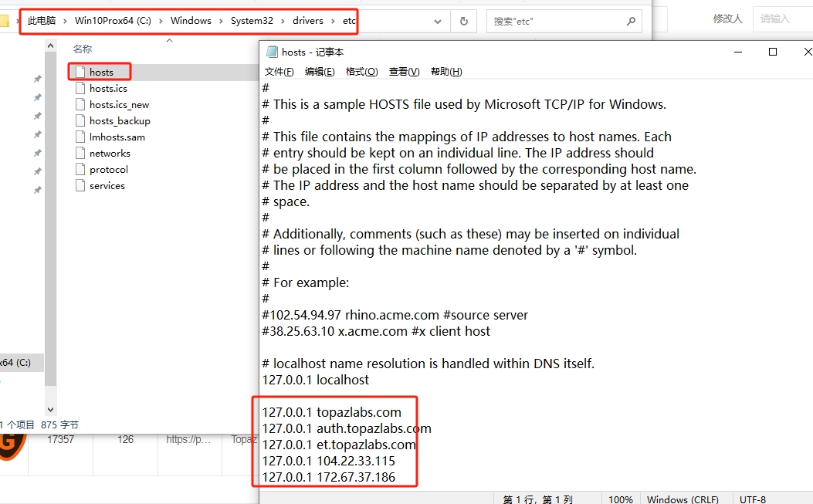Select the hosts file in Explorer
This screenshot has width=813, height=504.
101,72
